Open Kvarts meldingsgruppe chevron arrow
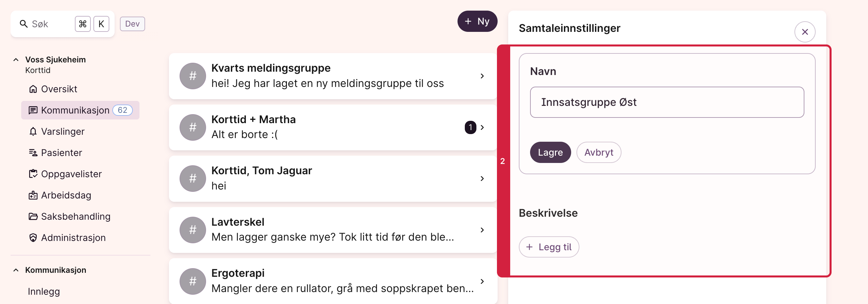 [482, 76]
